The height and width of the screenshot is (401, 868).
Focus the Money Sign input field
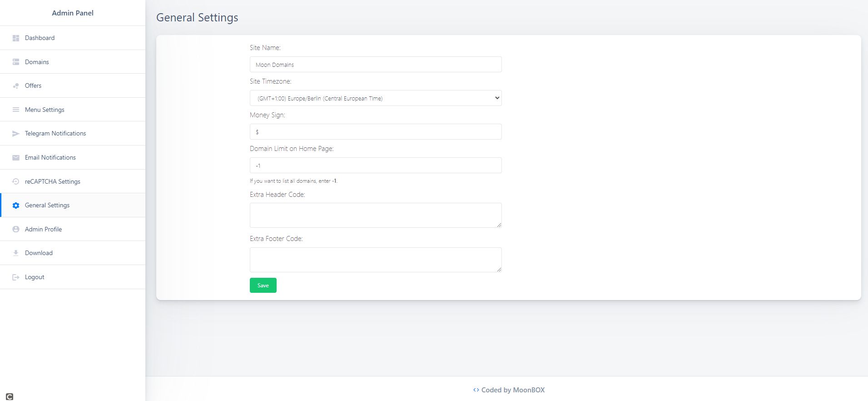(x=376, y=132)
